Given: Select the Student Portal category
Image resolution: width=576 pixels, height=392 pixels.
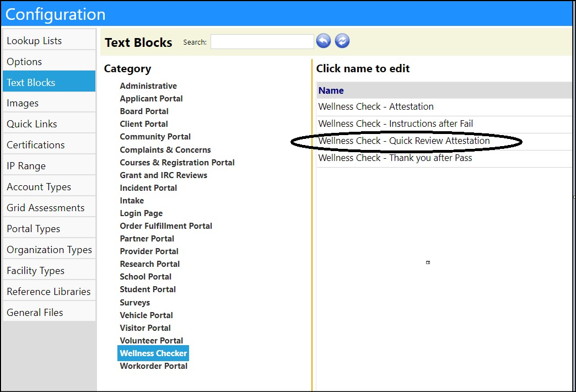Looking at the screenshot, I should pyautogui.click(x=148, y=289).
